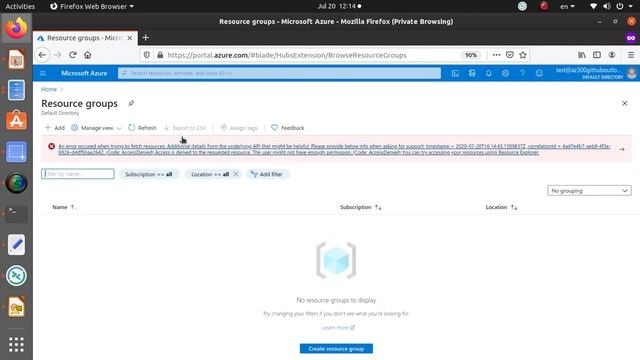The image size is (640, 360).
Task: Open Azure notifications bell
Action: point(489,73)
